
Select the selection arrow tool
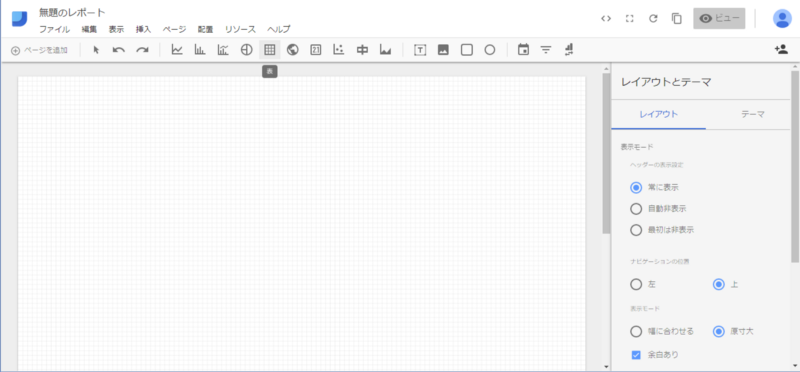tap(96, 50)
